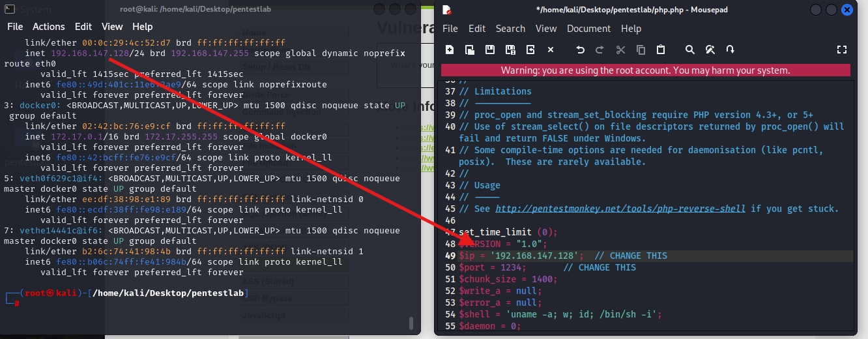868x339 pixels.
Task: Open the terminal's Actions menu
Action: (x=49, y=27)
